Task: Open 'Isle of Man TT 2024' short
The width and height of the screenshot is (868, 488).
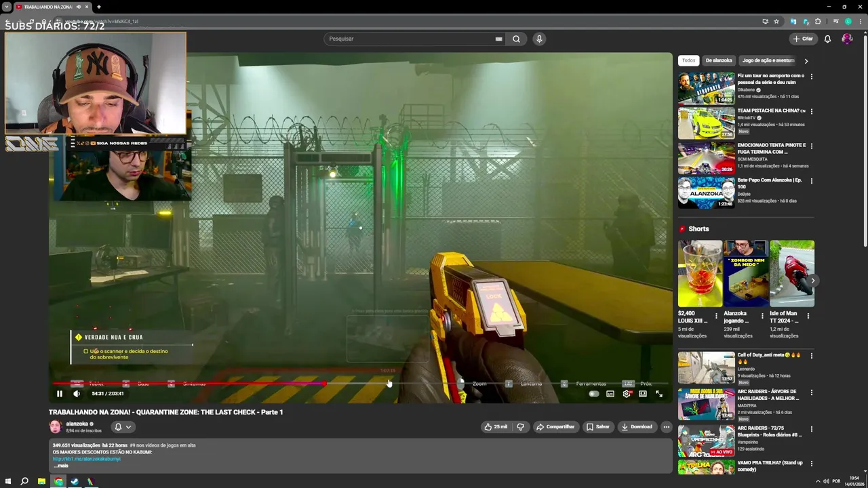Action: [x=791, y=273]
